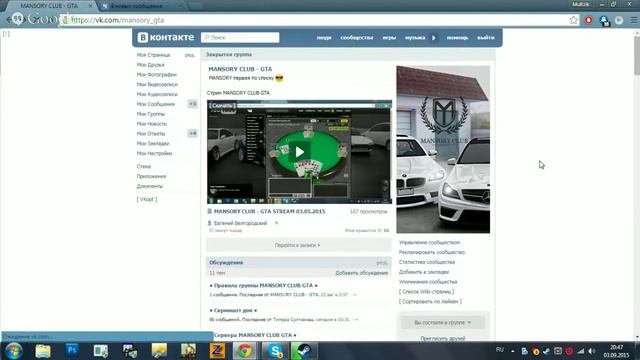This screenshot has height=360, width=640.
Task: Open 'Мои Закладки' in sidebar
Action: (153, 143)
